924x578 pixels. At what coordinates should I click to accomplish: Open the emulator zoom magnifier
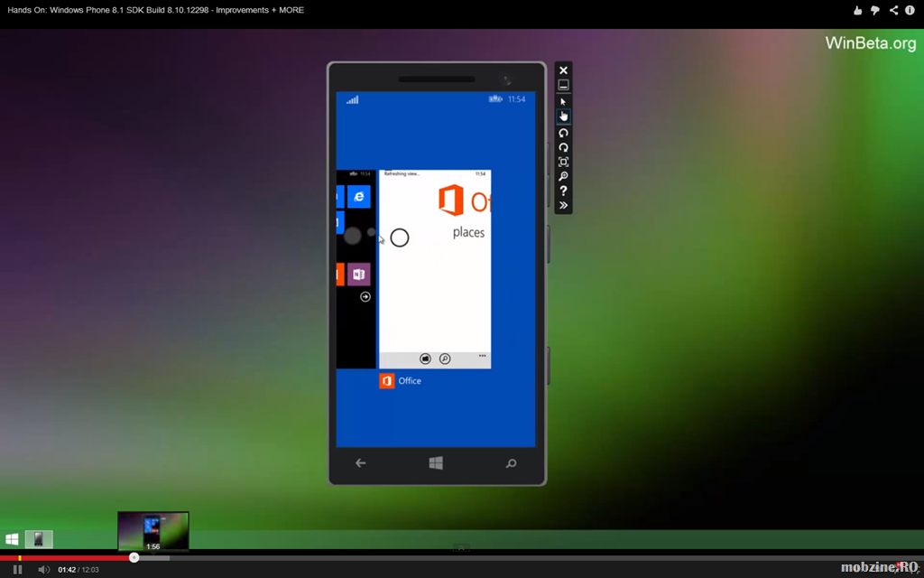563,176
